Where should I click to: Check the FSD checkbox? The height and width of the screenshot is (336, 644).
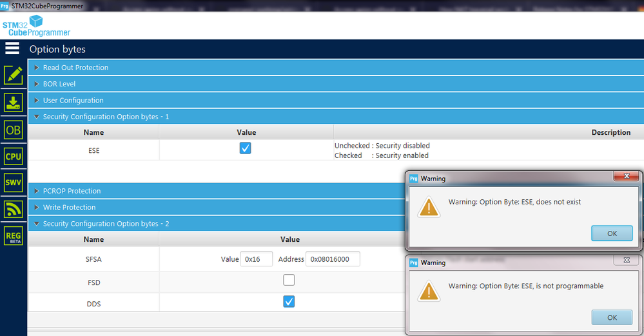pos(289,280)
